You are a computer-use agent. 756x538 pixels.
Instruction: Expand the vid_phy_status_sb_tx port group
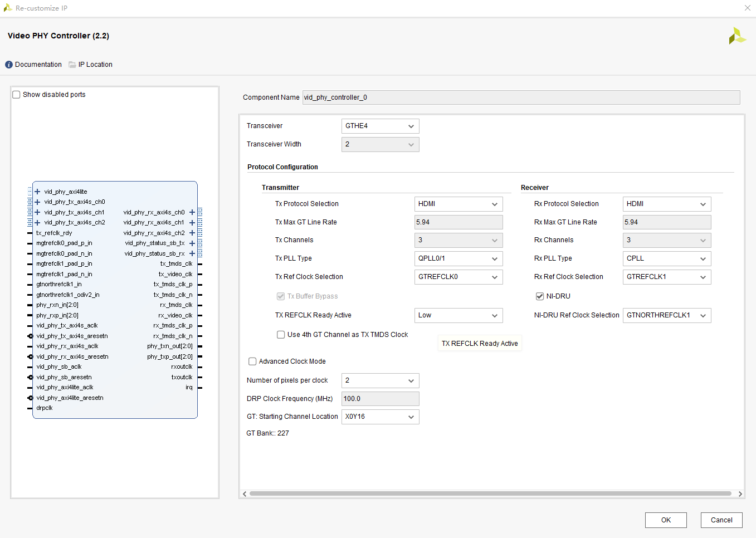click(x=192, y=243)
